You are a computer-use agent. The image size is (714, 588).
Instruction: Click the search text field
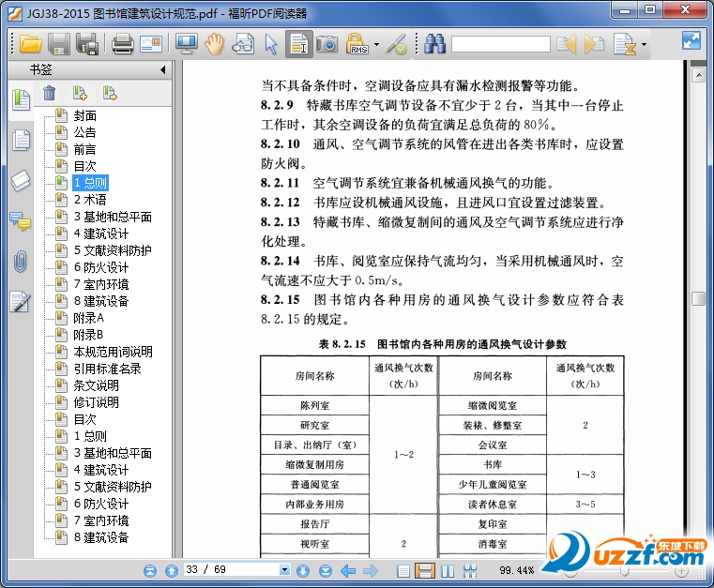(499, 44)
